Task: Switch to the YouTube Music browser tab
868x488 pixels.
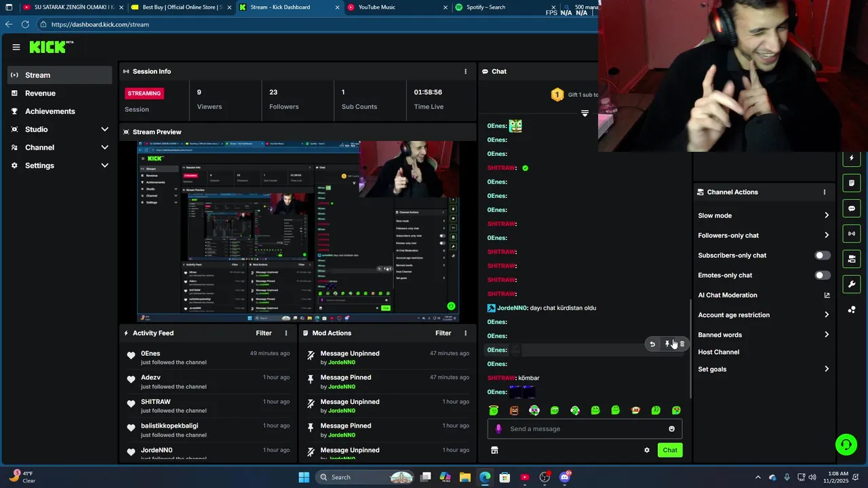Action: point(397,7)
